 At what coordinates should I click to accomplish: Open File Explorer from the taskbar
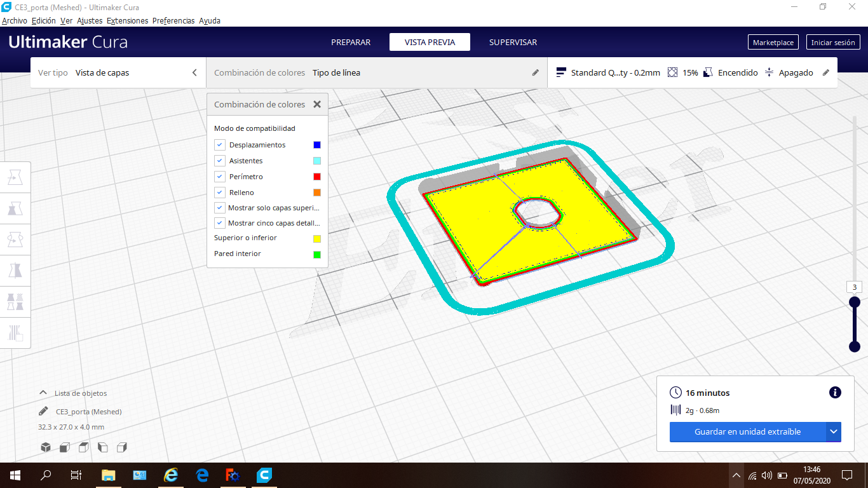coord(108,475)
